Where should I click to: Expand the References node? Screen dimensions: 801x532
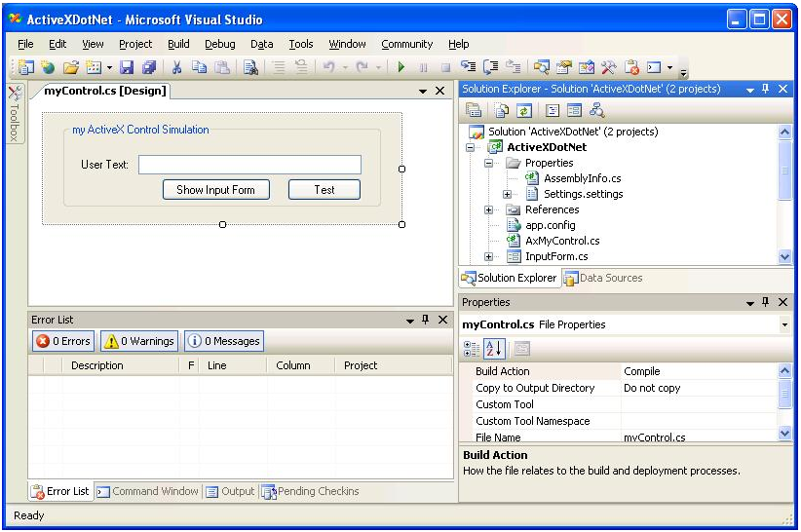pos(489,209)
